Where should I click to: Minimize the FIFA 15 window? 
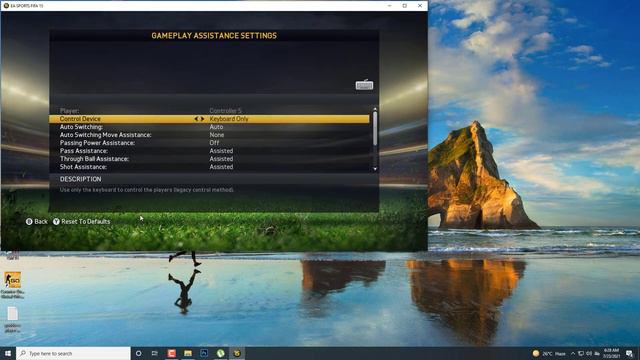click(389, 6)
